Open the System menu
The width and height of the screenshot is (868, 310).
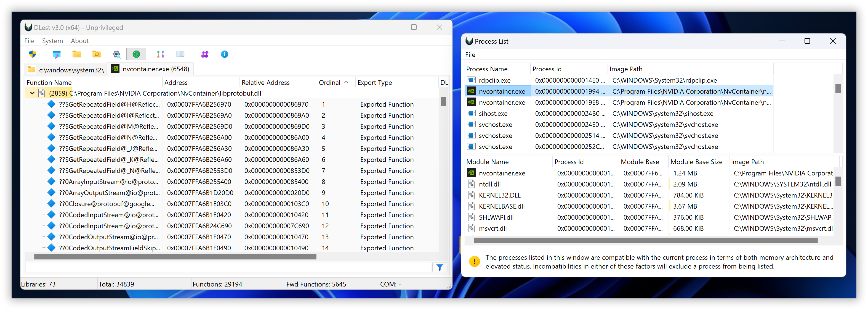point(52,41)
